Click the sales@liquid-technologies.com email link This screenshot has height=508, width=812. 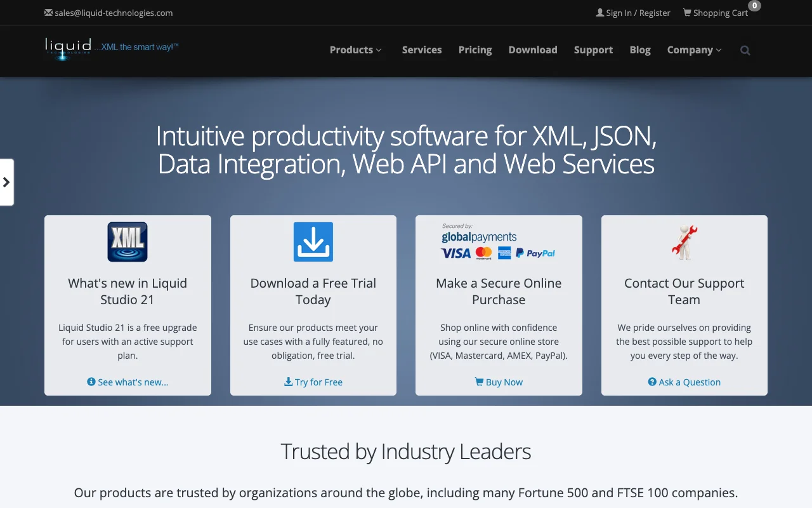click(114, 13)
